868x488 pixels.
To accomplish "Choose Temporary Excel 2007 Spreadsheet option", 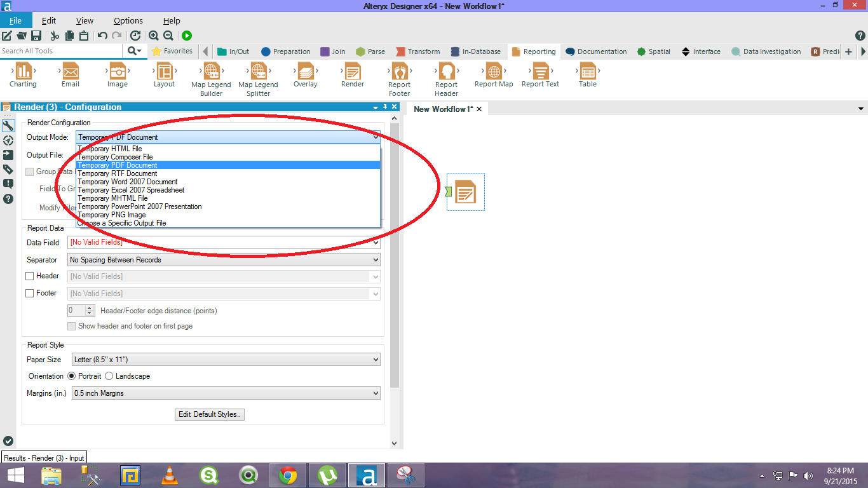I will point(228,190).
